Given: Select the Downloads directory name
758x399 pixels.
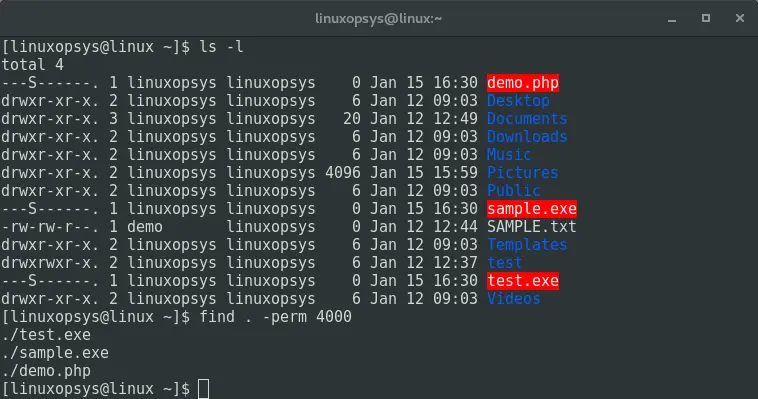Looking at the screenshot, I should pyautogui.click(x=527, y=136).
